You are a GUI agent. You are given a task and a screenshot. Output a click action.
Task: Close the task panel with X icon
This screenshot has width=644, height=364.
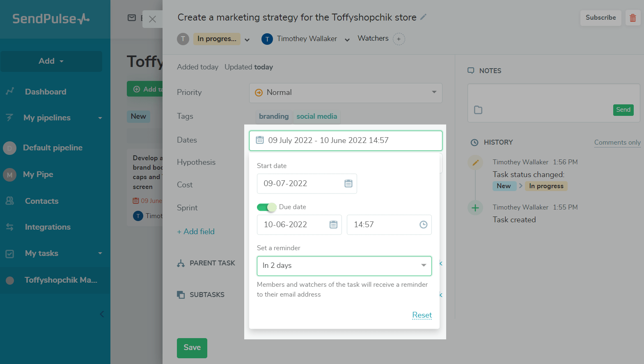152,19
